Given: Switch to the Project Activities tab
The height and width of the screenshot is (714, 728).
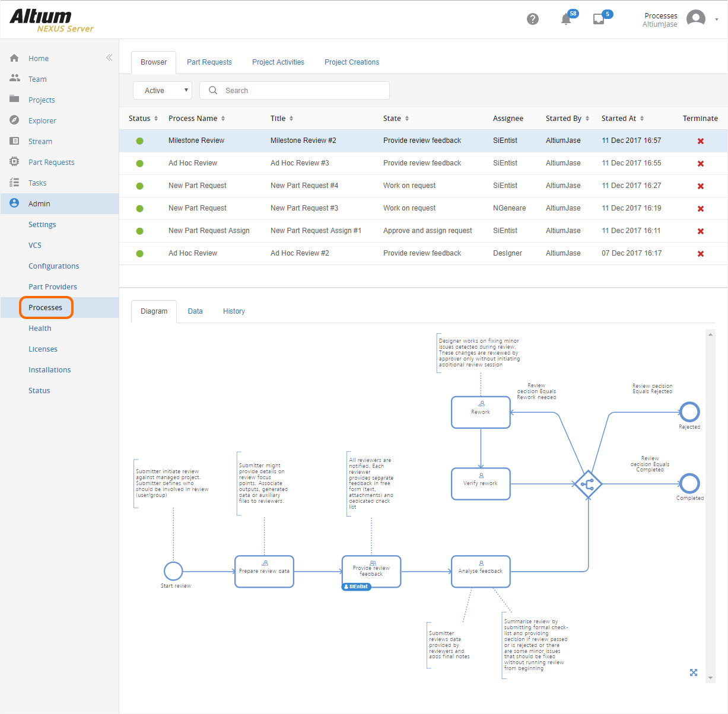Looking at the screenshot, I should point(278,62).
